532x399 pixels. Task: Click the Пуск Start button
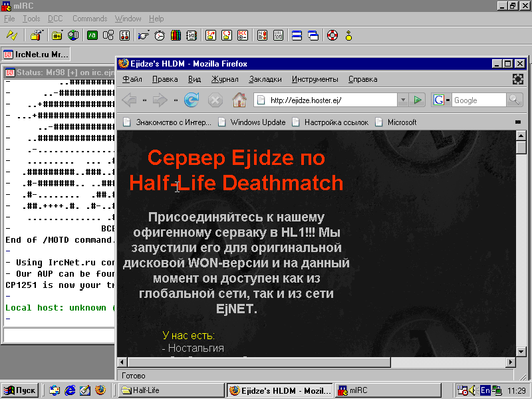coord(19,390)
